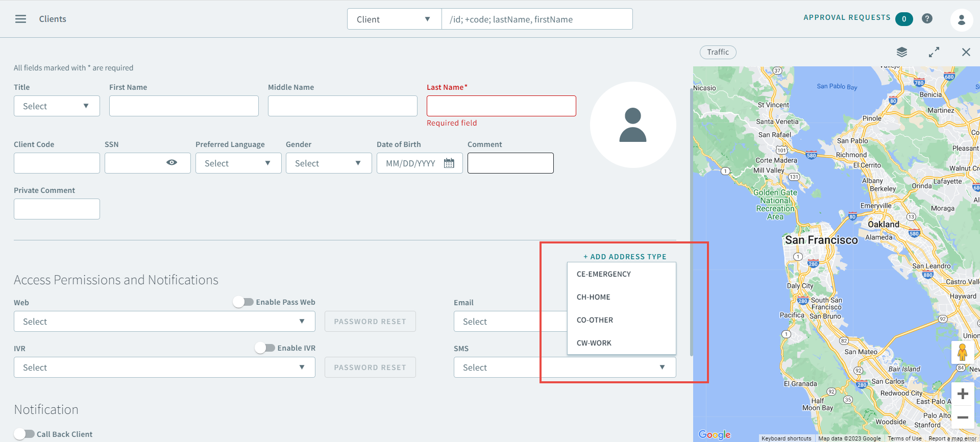Zoom out on the map
Image resolution: width=980 pixels, height=442 pixels.
pos(963,418)
